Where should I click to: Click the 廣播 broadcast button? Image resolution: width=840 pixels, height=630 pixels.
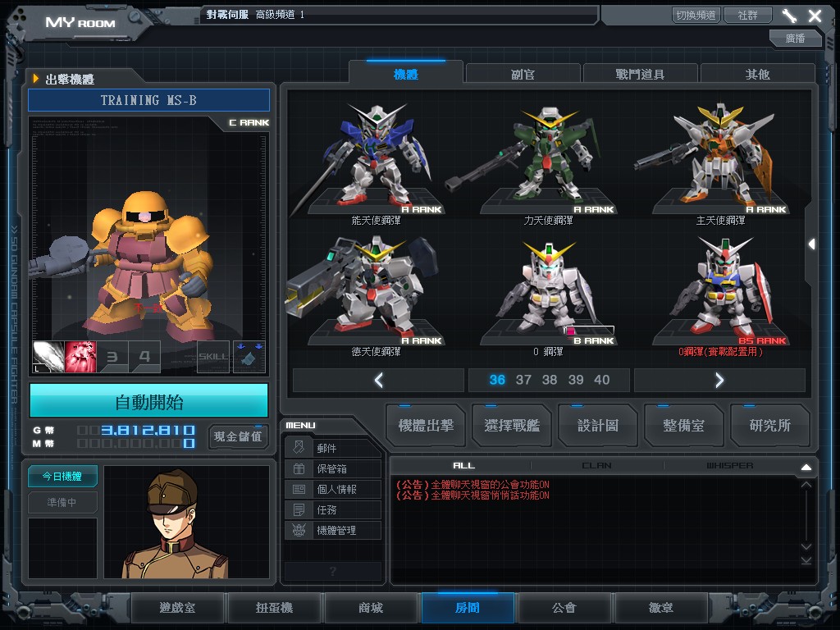click(796, 38)
